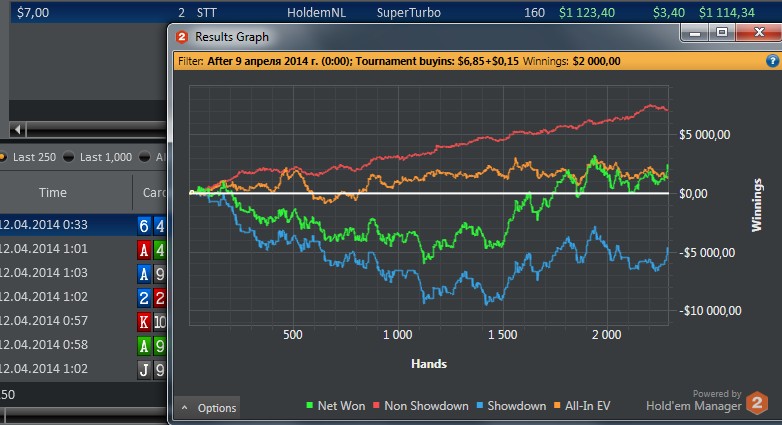
Task: Click the All-In EV legend label
Action: 587,406
